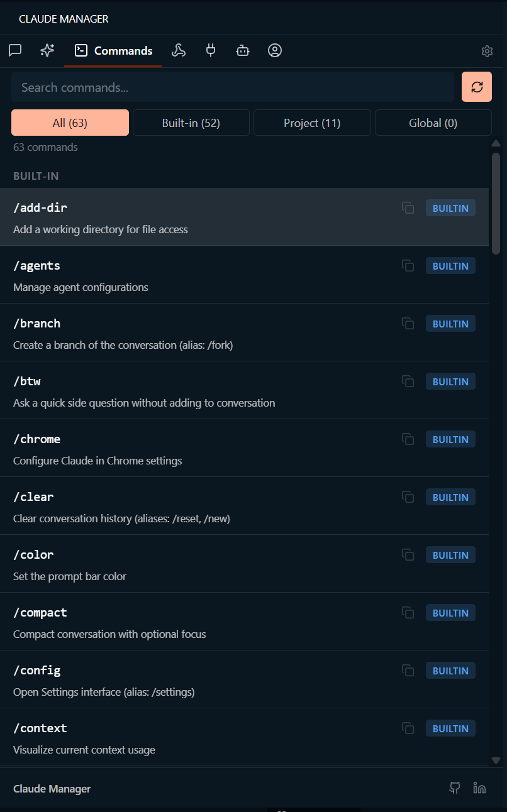Filter commands by Built-in (52)
Screen dimensions: 507x812
pos(191,123)
